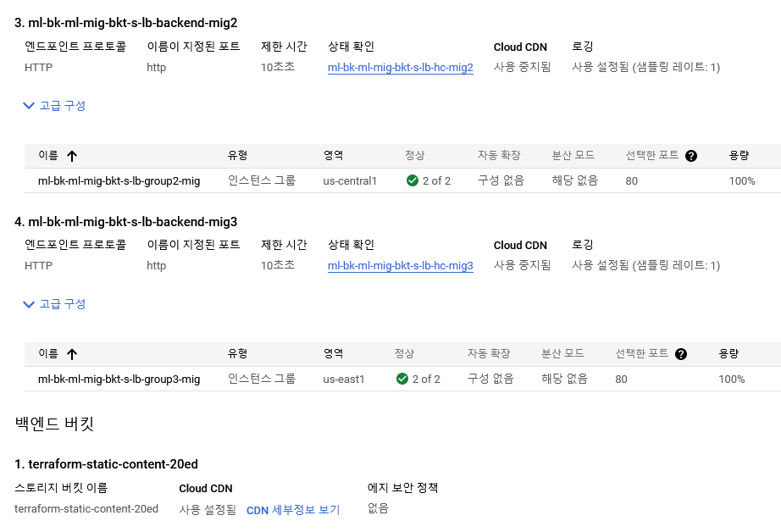Select row ml-bk-ml-mig-bkt-s-lb-group3-mig

click(119, 379)
